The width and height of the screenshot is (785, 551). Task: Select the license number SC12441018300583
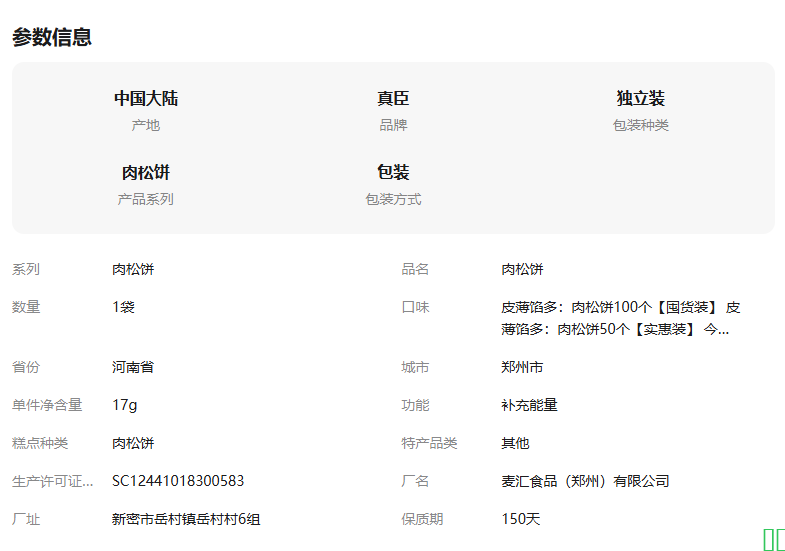click(x=178, y=481)
